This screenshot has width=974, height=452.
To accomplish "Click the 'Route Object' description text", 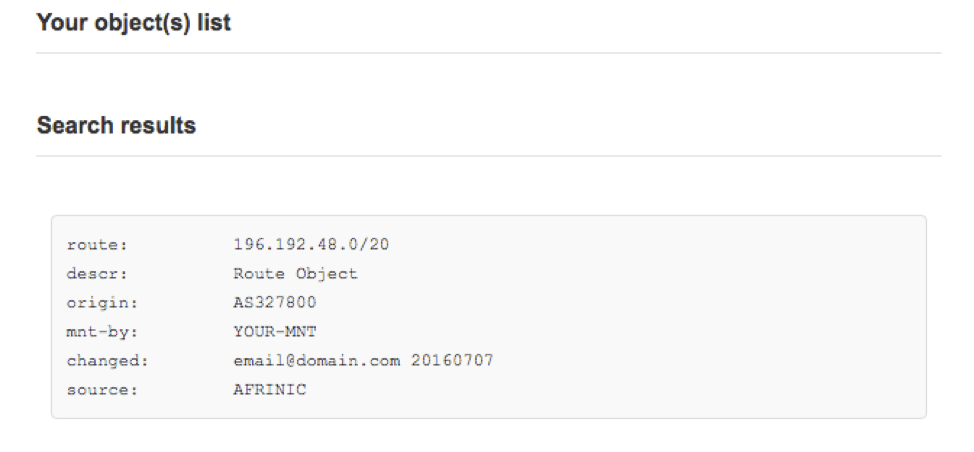I will (296, 274).
